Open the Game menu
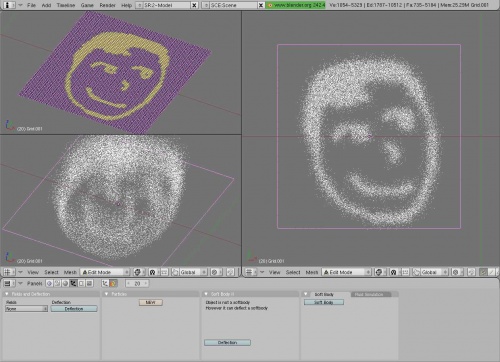 87,5
